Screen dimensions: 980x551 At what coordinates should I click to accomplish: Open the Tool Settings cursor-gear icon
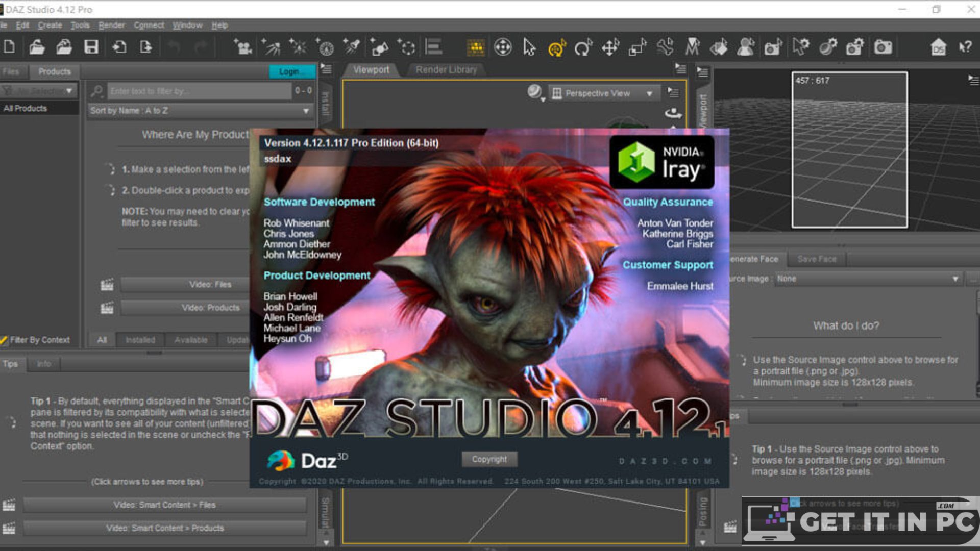click(x=800, y=47)
